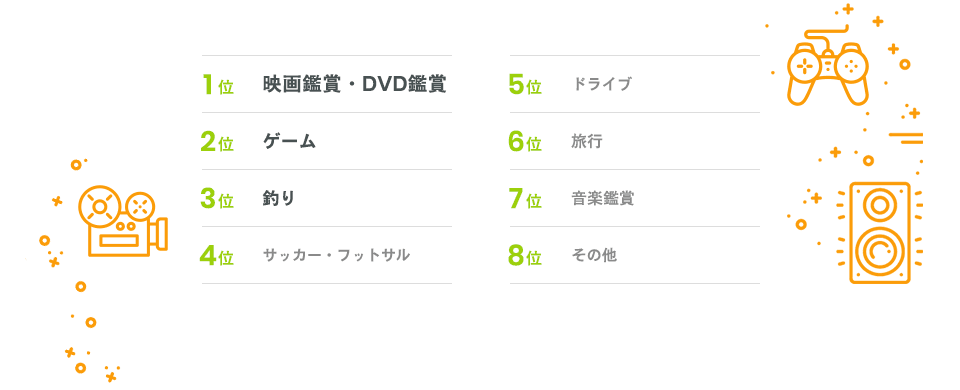This screenshot has height=390, width=960.
Task: Click the orange film projector icon
Action: (x=122, y=221)
